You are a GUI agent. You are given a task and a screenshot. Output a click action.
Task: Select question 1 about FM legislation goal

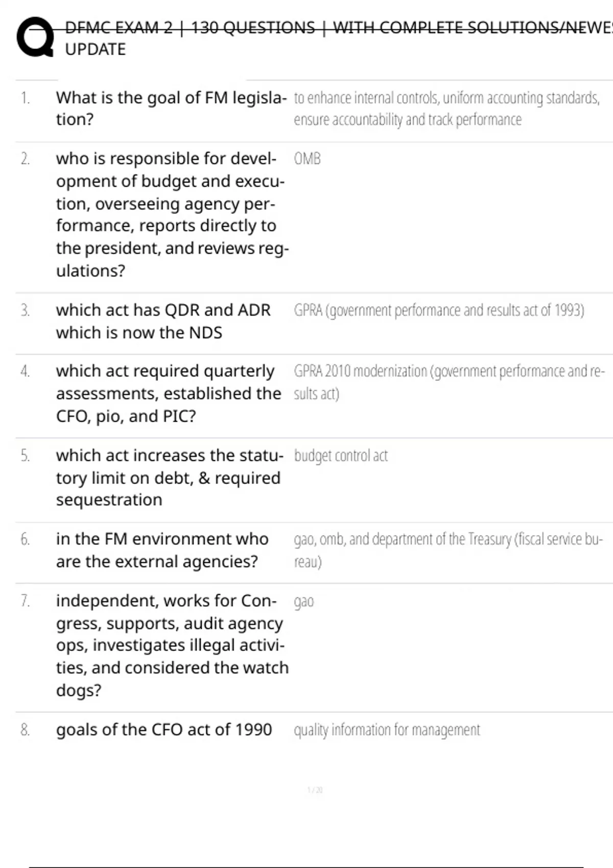(x=172, y=108)
